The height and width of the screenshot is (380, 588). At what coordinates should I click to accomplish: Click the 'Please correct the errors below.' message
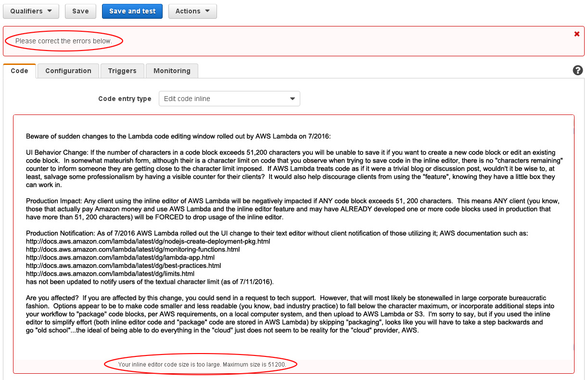point(64,41)
